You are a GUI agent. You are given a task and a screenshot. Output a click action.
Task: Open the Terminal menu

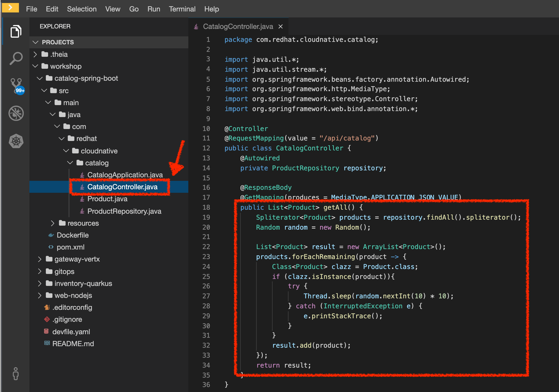click(182, 9)
